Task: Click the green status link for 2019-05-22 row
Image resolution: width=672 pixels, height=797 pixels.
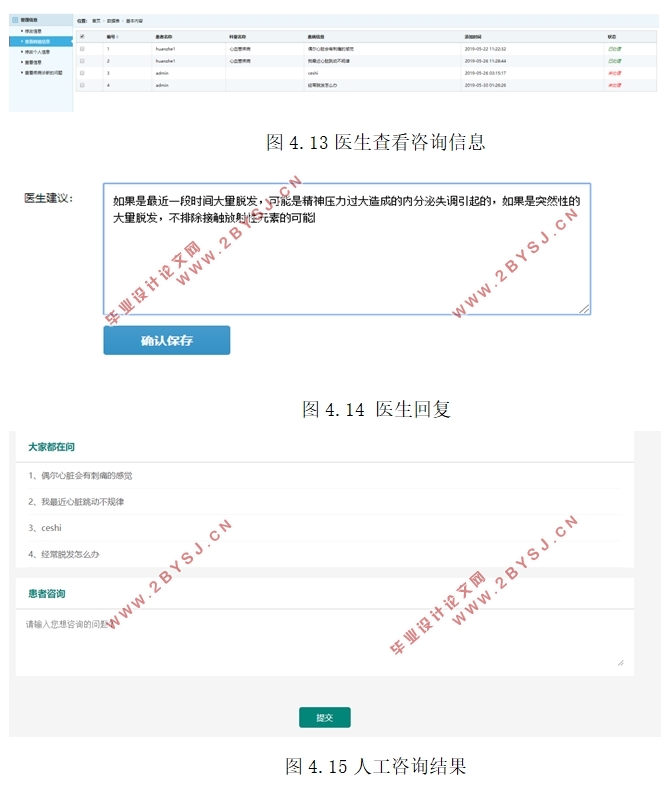Action: [615, 49]
